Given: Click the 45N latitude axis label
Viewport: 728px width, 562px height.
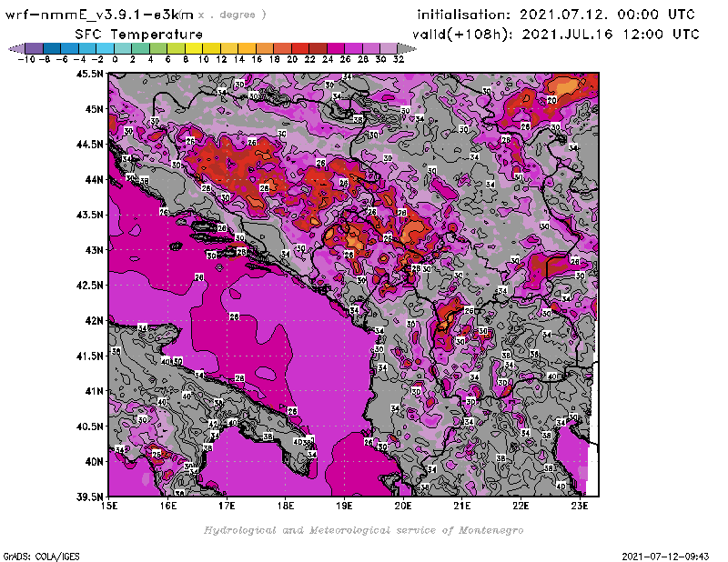Looking at the screenshot, I should point(95,109).
